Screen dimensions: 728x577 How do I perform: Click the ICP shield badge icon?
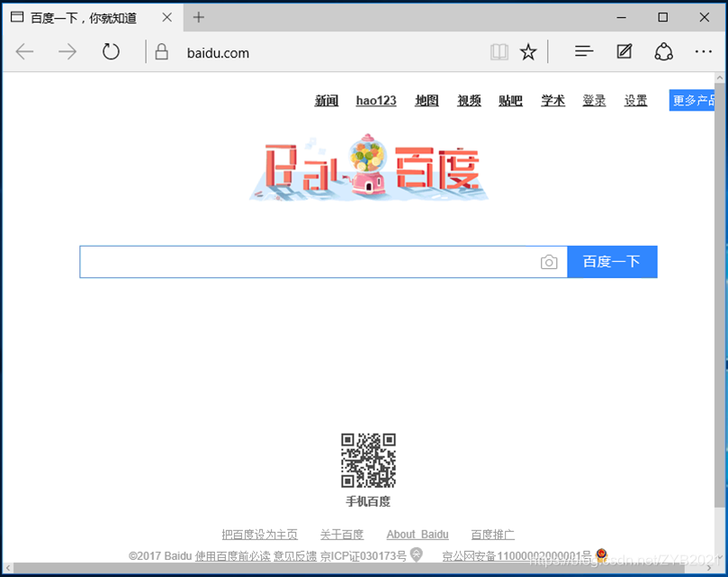point(417,554)
